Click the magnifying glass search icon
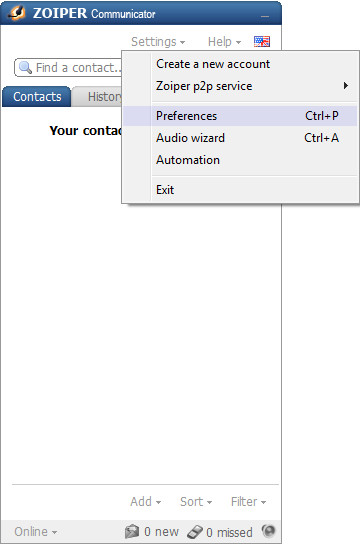This screenshot has height=545, width=360. [x=25, y=67]
